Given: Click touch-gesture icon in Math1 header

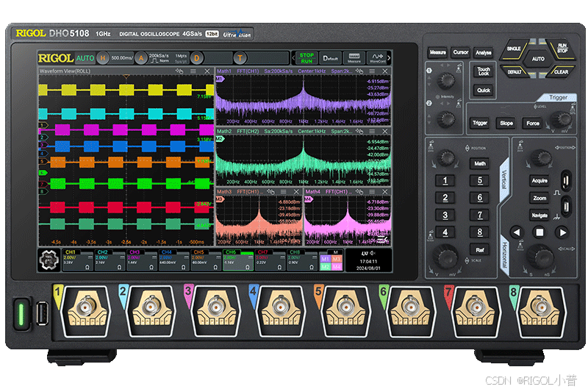Looking at the screenshot, I should (x=359, y=71).
